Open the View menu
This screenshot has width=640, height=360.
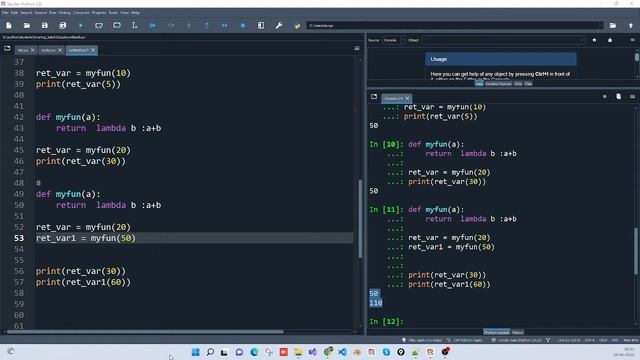click(x=124, y=13)
